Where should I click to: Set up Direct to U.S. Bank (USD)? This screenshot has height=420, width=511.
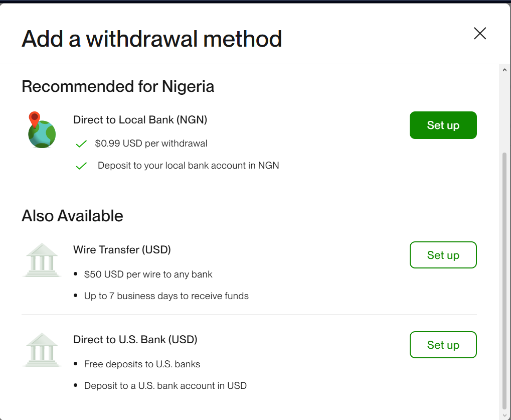coord(443,345)
